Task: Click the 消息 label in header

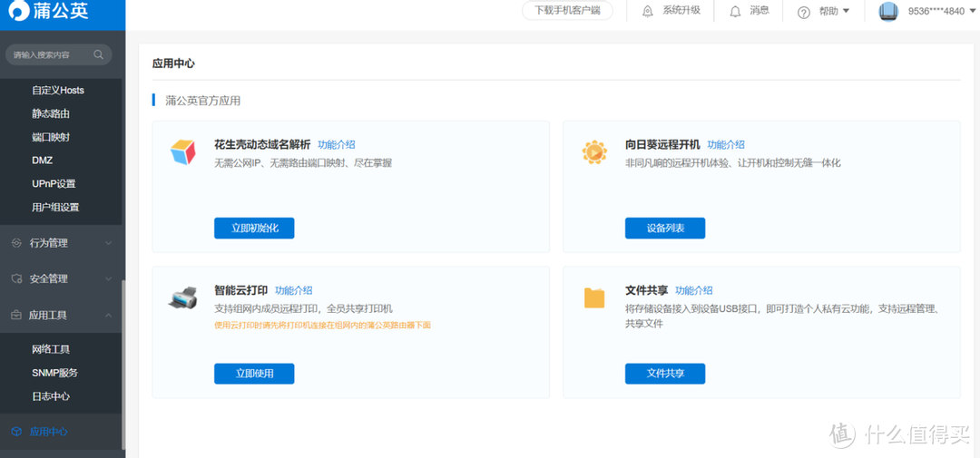Action: pos(759,11)
